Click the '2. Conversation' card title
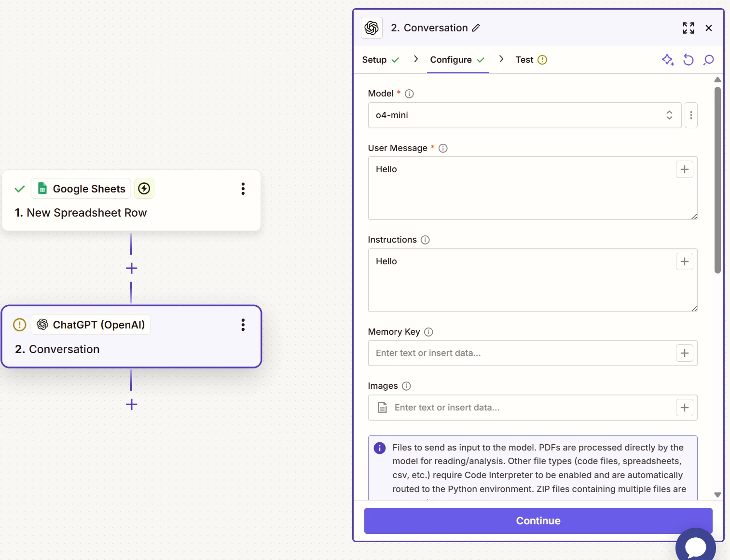Viewport: 730px width, 560px height. [x=57, y=349]
